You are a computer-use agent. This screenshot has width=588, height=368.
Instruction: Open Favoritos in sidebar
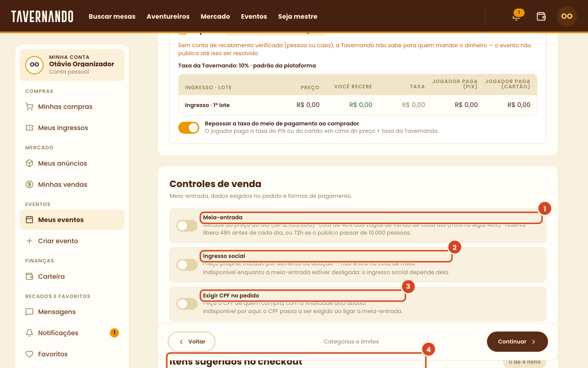(72, 354)
